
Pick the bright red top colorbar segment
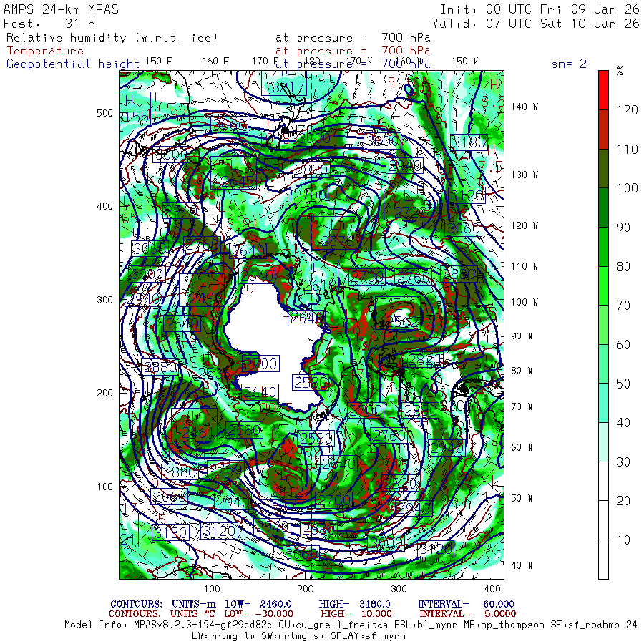[x=603, y=90]
